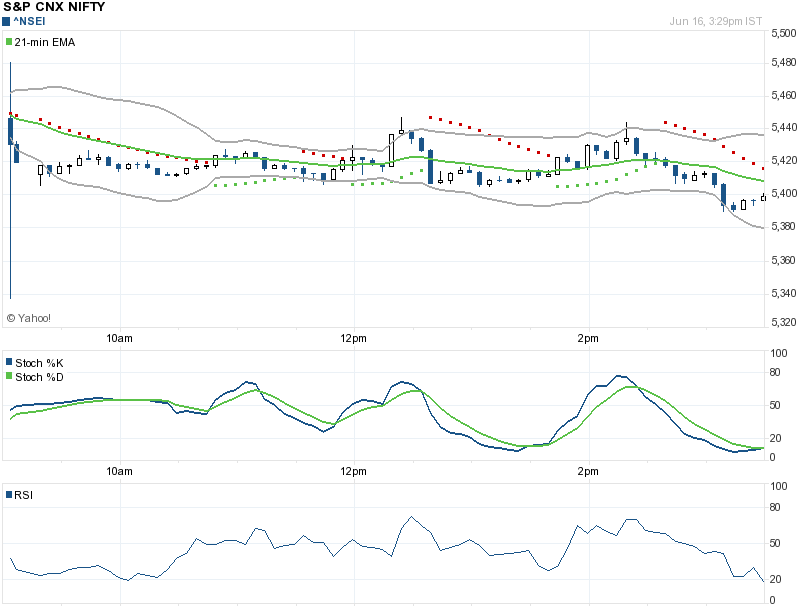Select the ^NSEI ticker symbol label
This screenshot has height=608, width=800.
coord(30,19)
